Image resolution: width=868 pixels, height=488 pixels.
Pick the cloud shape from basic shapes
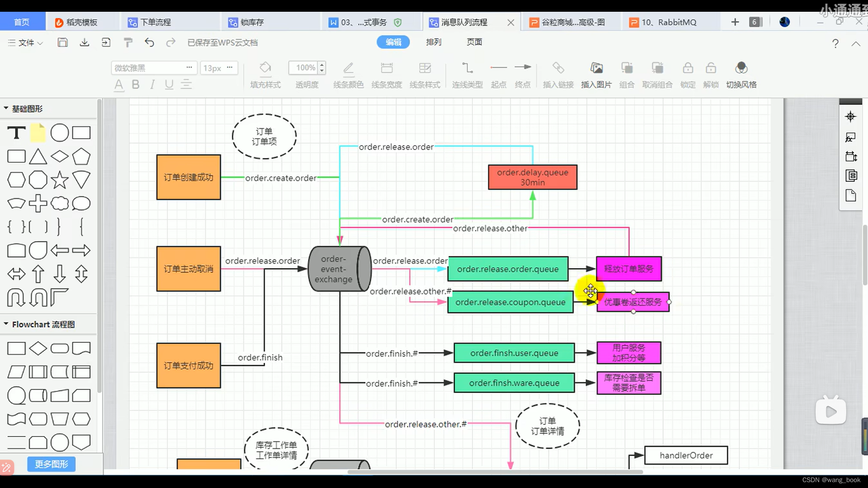[x=60, y=203]
